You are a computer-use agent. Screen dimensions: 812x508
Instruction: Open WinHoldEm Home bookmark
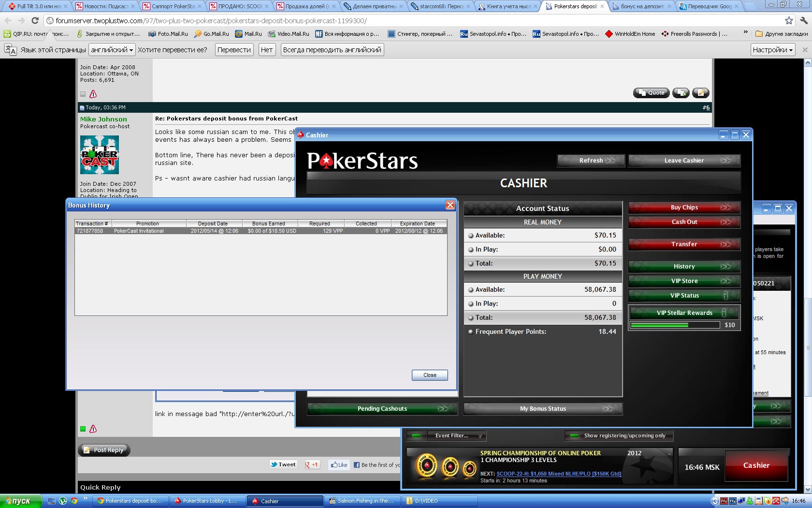point(630,34)
